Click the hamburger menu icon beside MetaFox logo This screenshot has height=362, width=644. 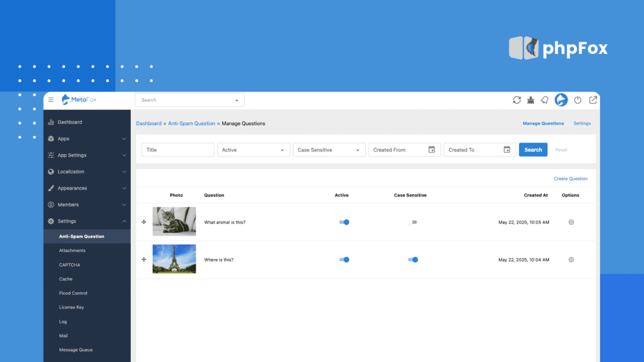tap(51, 100)
